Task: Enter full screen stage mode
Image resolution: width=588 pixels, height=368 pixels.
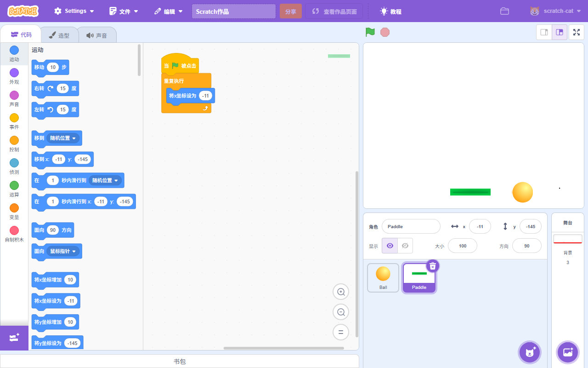Action: (577, 32)
